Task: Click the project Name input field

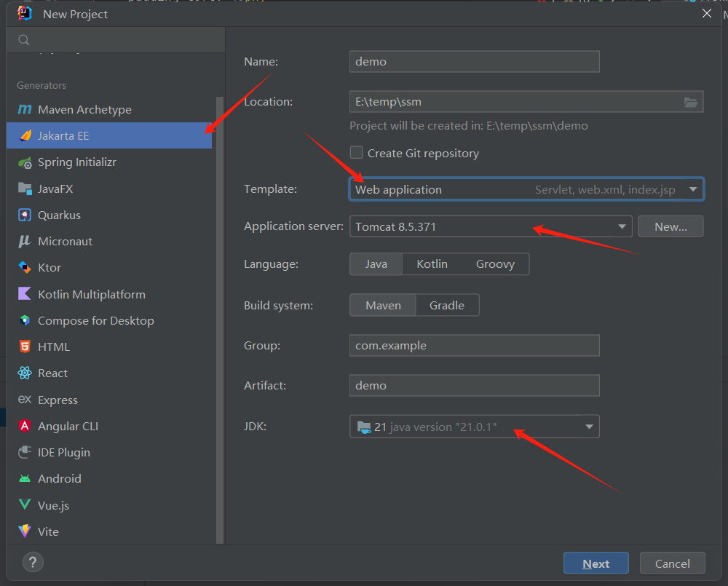Action: [475, 62]
